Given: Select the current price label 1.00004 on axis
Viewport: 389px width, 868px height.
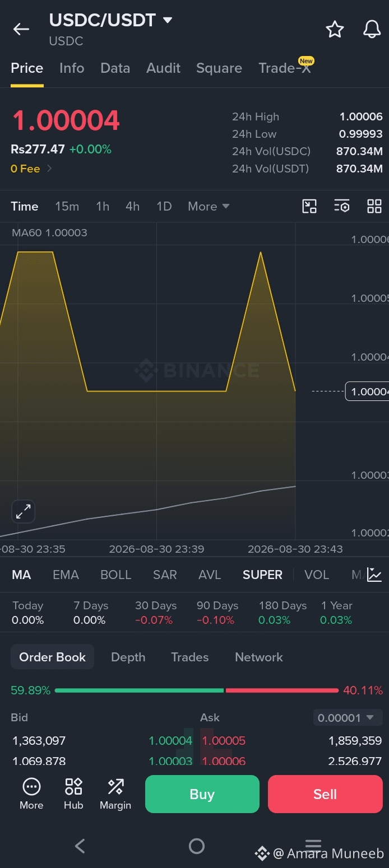Looking at the screenshot, I should pos(367,391).
